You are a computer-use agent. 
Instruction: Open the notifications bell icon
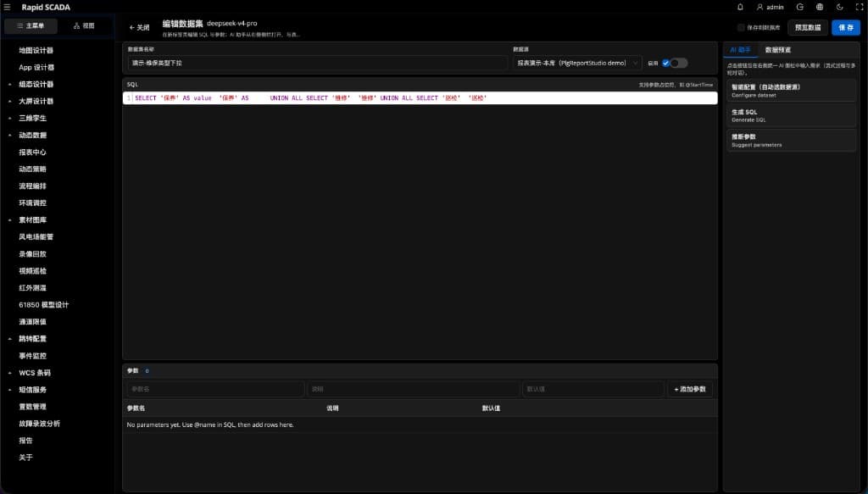coord(740,7)
